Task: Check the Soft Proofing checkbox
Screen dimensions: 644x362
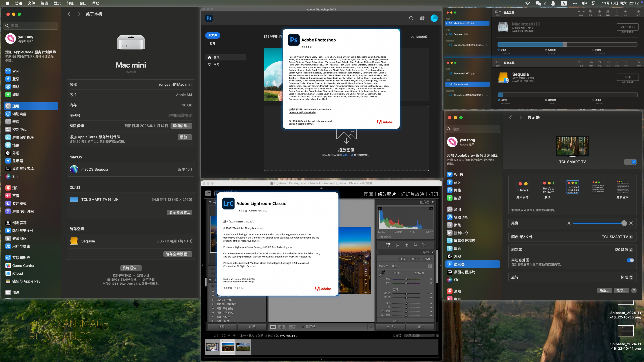Action: [x=303, y=327]
